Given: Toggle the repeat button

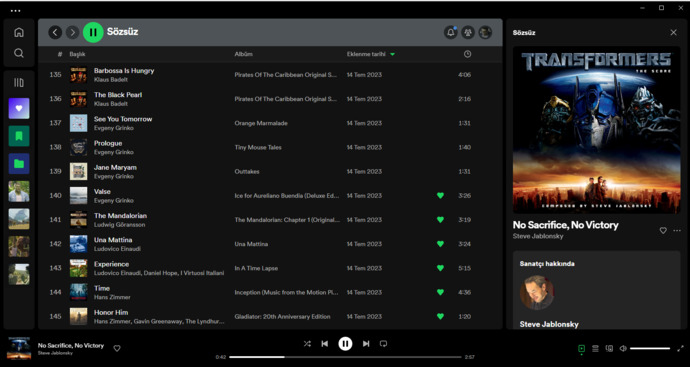Looking at the screenshot, I should [383, 344].
